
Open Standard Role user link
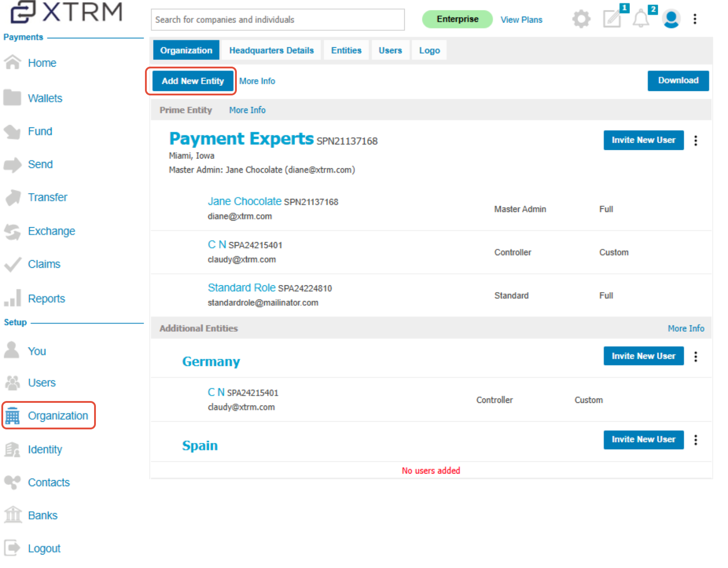(241, 288)
